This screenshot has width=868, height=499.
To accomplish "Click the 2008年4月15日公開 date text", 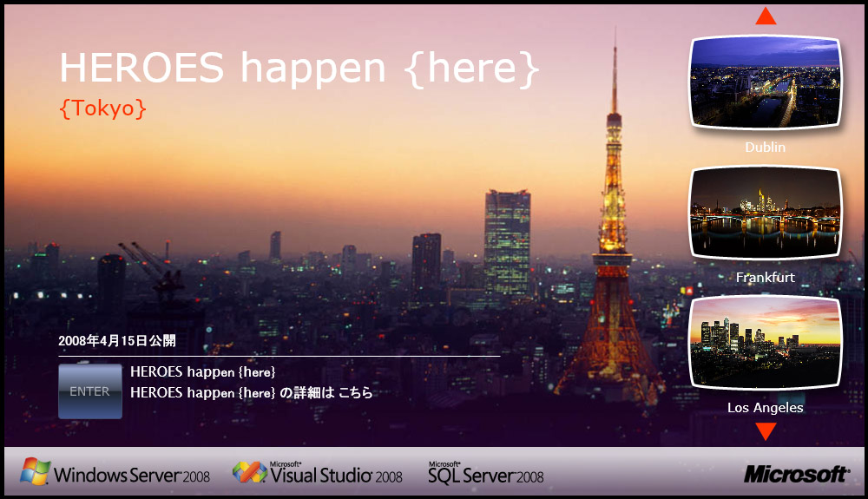I will 117,341.
